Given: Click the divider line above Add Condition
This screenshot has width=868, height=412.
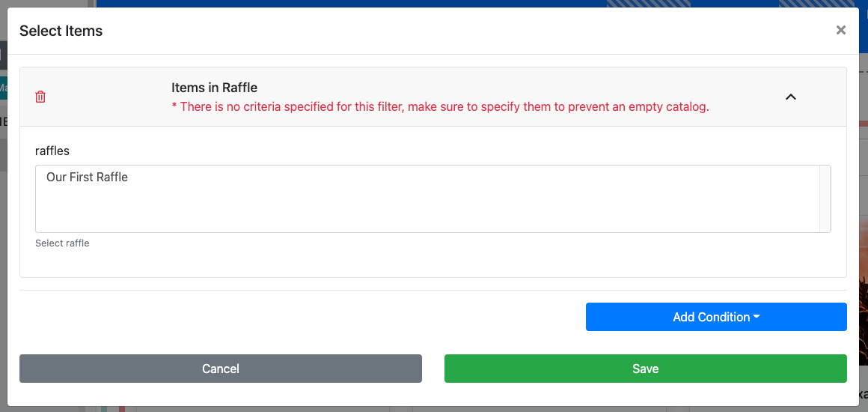Looking at the screenshot, I should pyautogui.click(x=433, y=290).
